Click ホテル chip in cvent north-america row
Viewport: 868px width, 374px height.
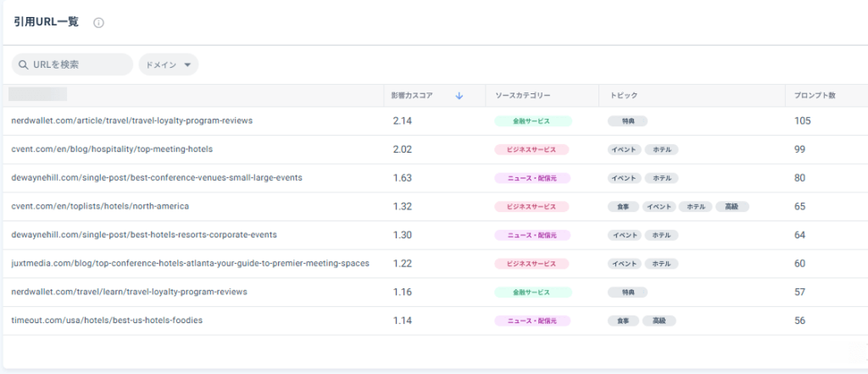[x=696, y=207]
